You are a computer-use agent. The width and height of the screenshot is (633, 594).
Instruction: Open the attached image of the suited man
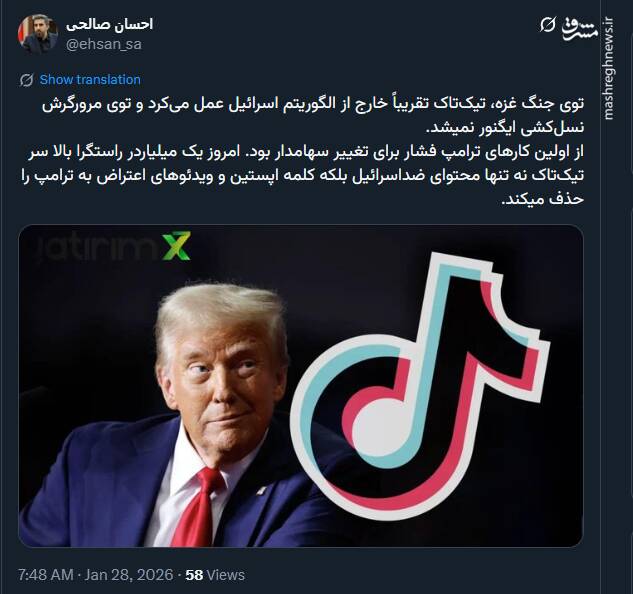click(x=301, y=386)
